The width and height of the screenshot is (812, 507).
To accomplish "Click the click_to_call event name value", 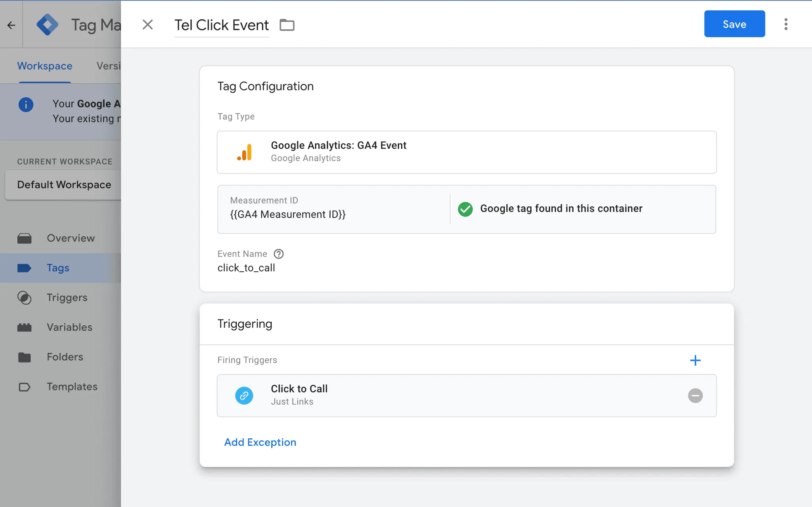I will click(x=246, y=268).
